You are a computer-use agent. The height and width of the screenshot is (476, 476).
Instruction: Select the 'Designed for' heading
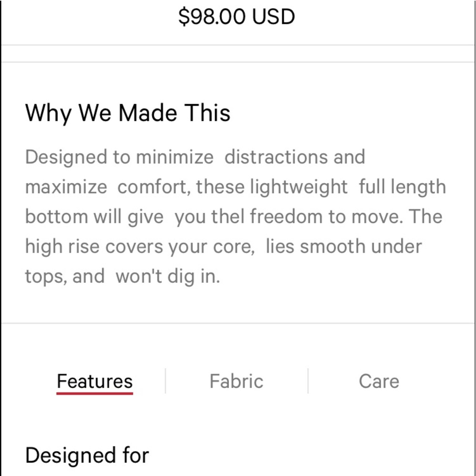point(87,455)
